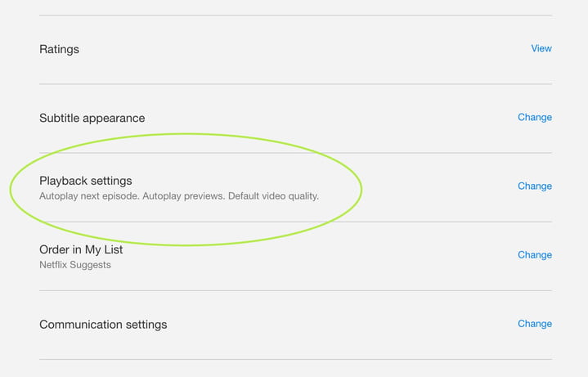
Task: Click the divider line below Communication settings
Action: pyautogui.click(x=294, y=359)
